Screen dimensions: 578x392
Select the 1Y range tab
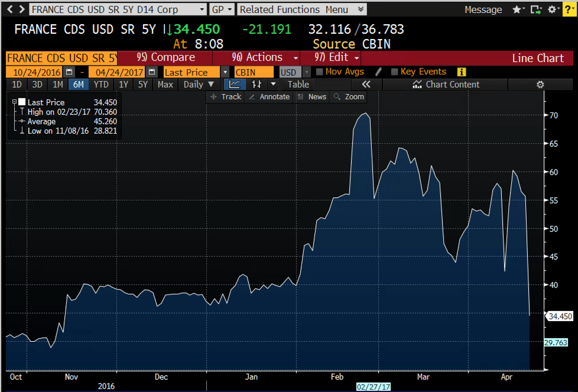124,84
